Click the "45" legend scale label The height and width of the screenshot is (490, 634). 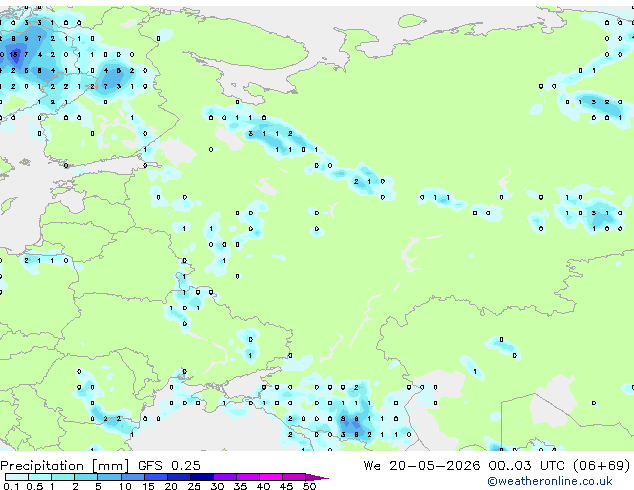click(x=286, y=486)
